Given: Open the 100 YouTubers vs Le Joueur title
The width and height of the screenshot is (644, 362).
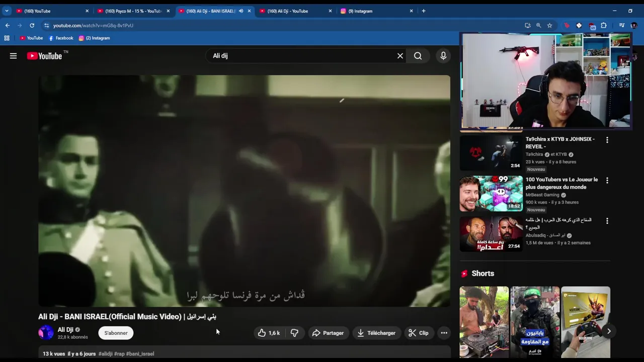Looking at the screenshot, I should click(561, 183).
